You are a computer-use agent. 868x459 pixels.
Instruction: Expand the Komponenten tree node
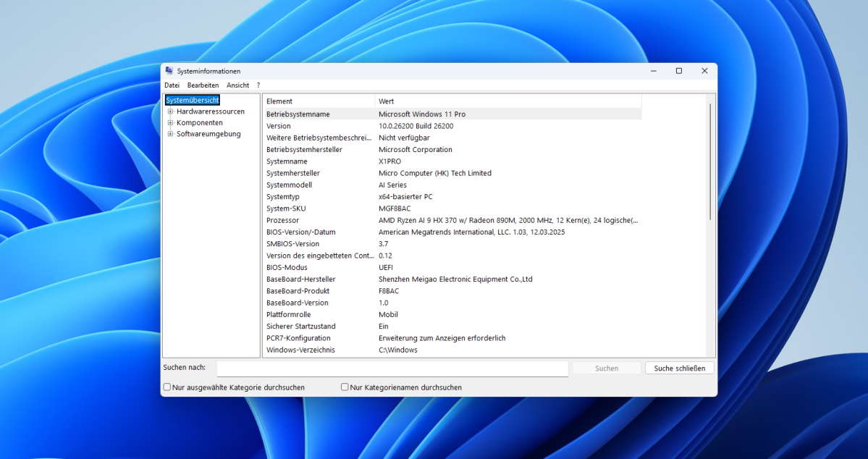coord(171,123)
